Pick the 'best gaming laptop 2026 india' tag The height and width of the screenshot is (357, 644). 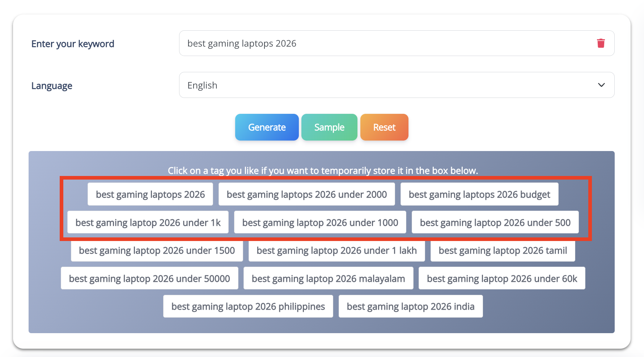(x=410, y=306)
